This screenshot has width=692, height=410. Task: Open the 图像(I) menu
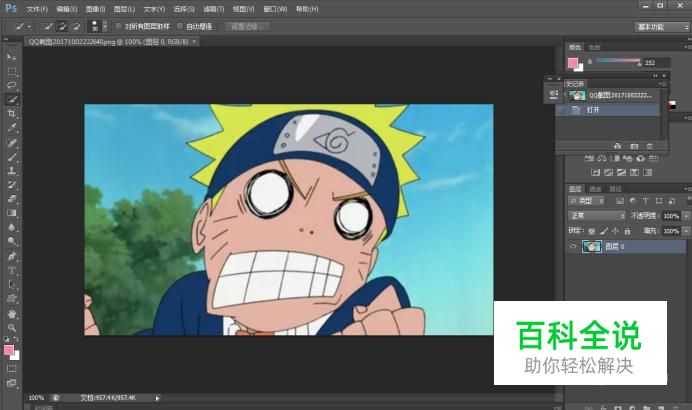[x=95, y=9]
